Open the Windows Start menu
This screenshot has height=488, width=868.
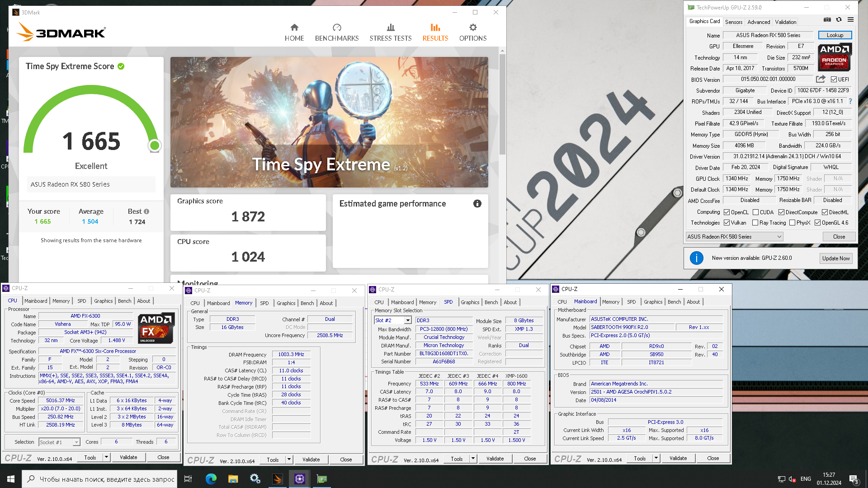(x=11, y=479)
